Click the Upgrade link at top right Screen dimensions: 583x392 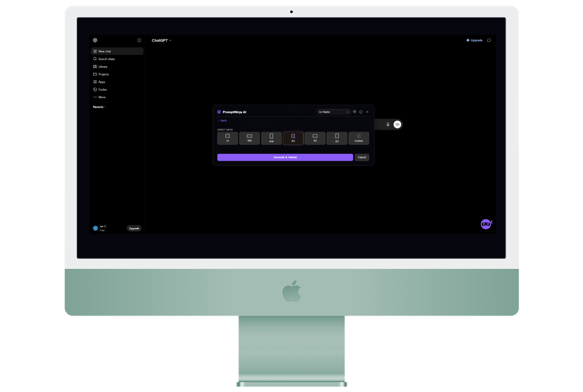pos(474,40)
